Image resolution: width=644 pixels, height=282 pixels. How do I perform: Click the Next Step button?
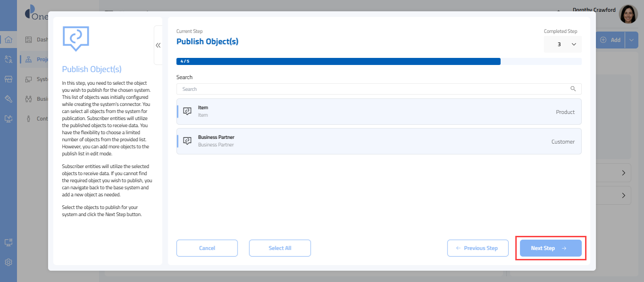[x=550, y=248]
